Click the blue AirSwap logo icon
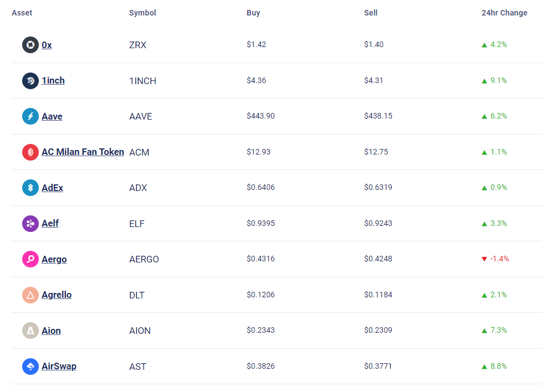This screenshot has height=392, width=542. pyautogui.click(x=30, y=367)
